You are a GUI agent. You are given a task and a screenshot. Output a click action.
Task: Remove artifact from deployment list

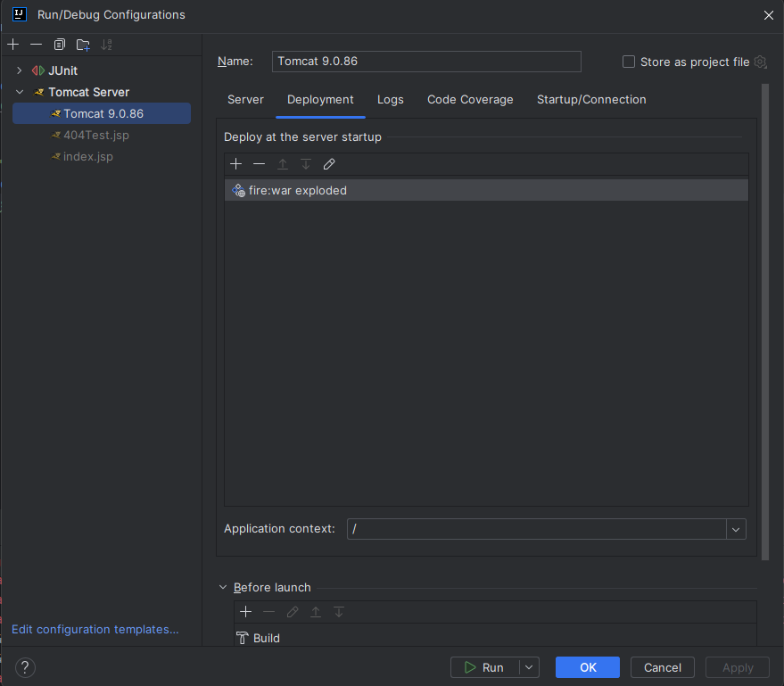pos(259,164)
